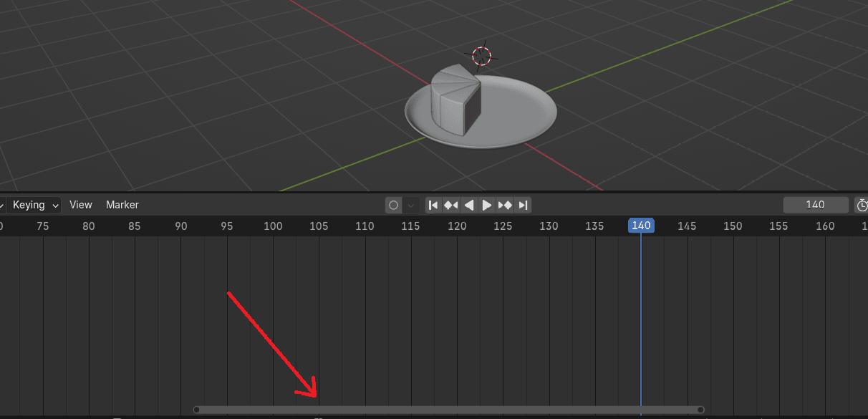Open the timeline View menu

pyautogui.click(x=81, y=205)
